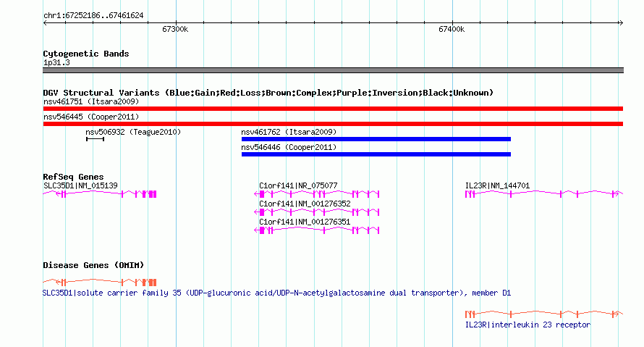Open the IL23R interleukin 23 receptor link
The width and height of the screenshot is (644, 347).
tap(528, 325)
